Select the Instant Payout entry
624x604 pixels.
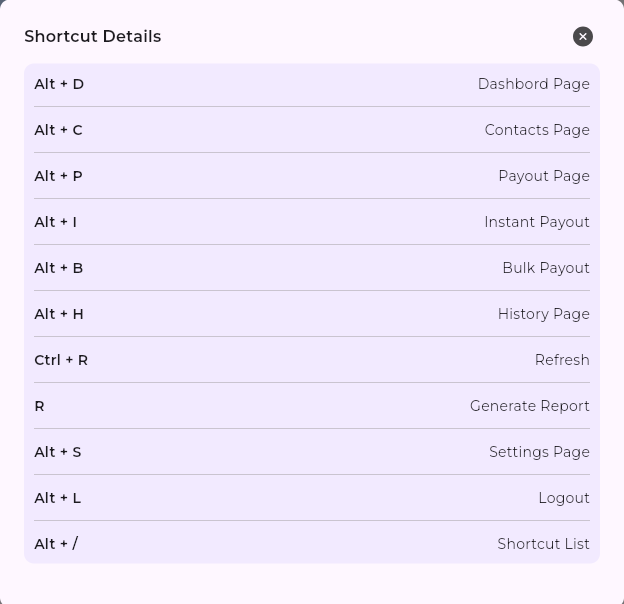[536, 222]
